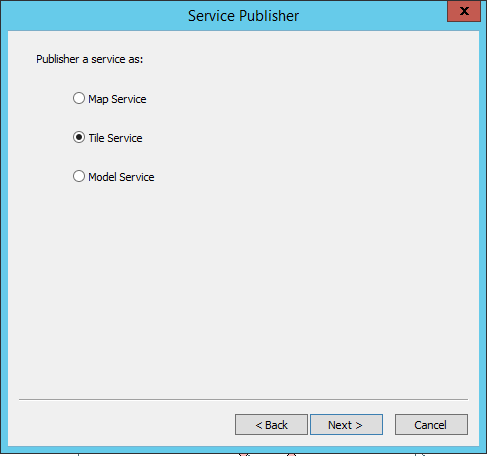
Task: Return to previous step with Back
Action: pos(271,425)
